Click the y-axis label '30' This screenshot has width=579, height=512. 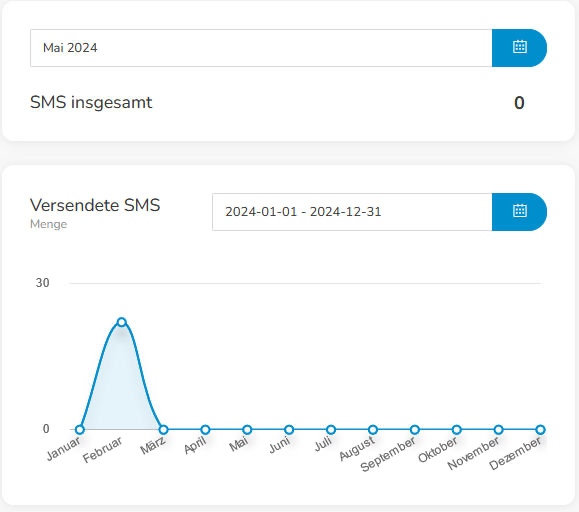[x=42, y=283]
